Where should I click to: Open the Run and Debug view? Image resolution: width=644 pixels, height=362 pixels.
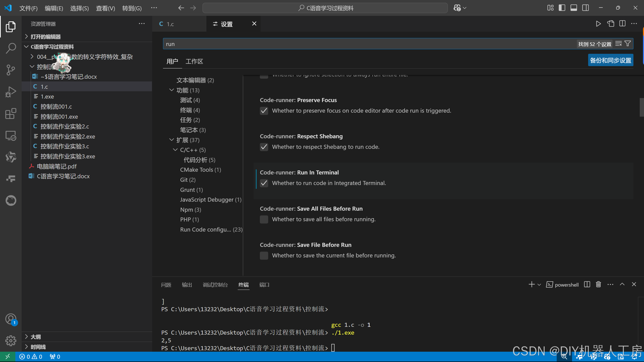point(11,92)
